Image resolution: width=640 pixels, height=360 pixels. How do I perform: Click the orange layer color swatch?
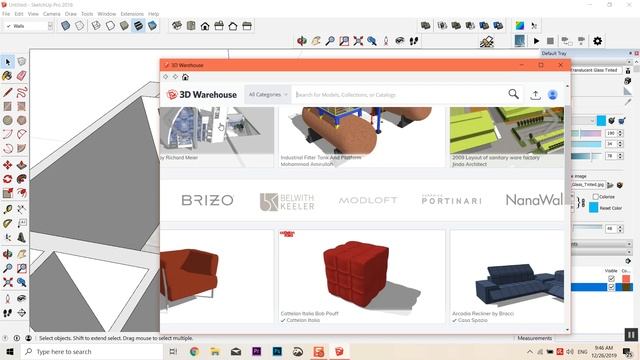click(x=626, y=279)
